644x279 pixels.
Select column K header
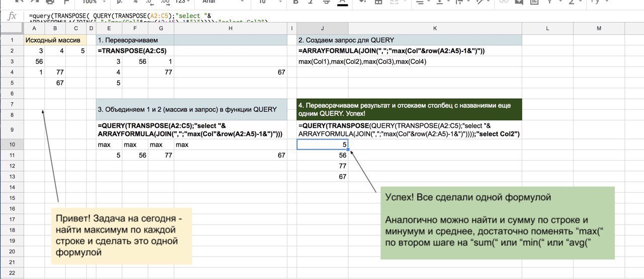tap(435, 28)
